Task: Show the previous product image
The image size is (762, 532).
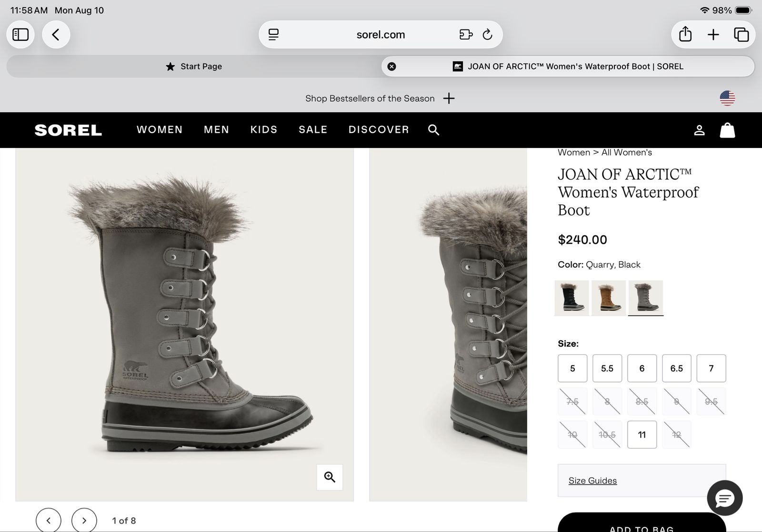Action: coord(49,521)
